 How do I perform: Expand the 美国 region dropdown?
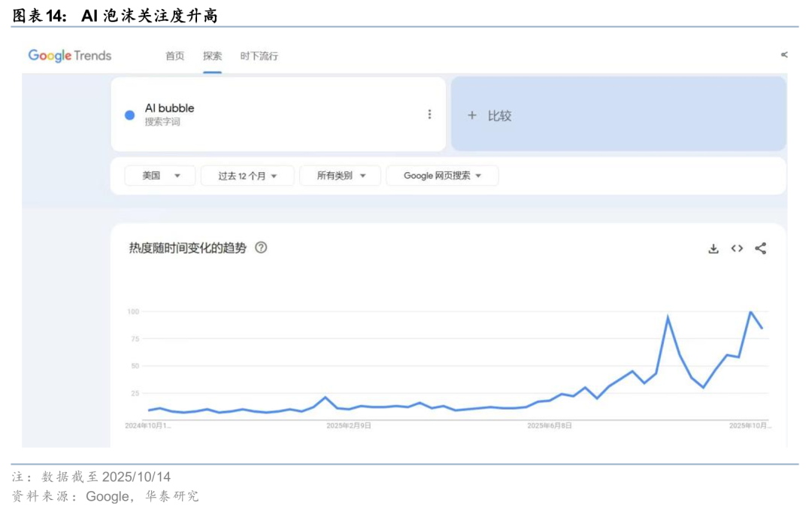[160, 176]
